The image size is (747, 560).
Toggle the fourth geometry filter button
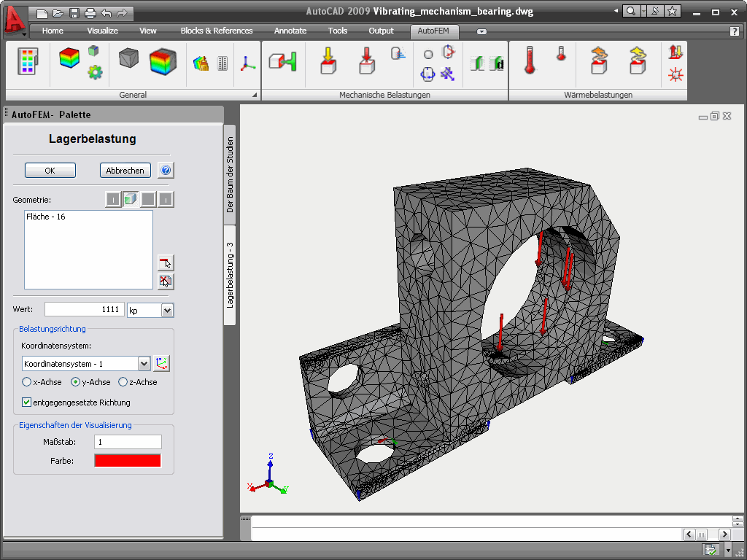point(166,199)
